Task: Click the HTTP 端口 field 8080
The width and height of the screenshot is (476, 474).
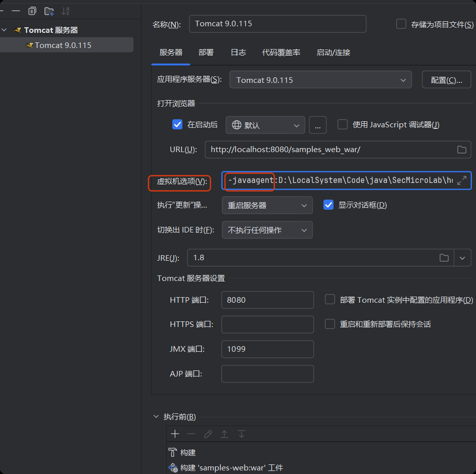Action: (267, 300)
